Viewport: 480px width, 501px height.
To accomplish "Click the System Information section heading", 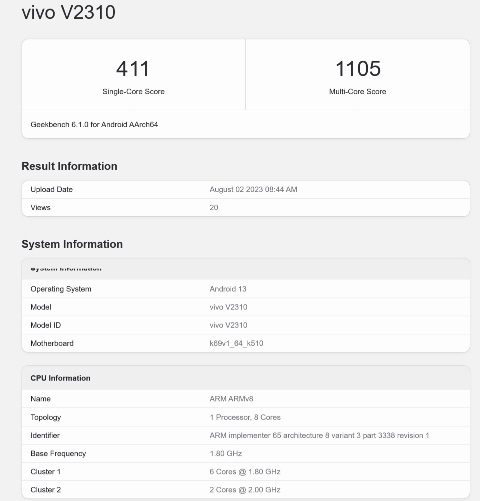I will 72,244.
